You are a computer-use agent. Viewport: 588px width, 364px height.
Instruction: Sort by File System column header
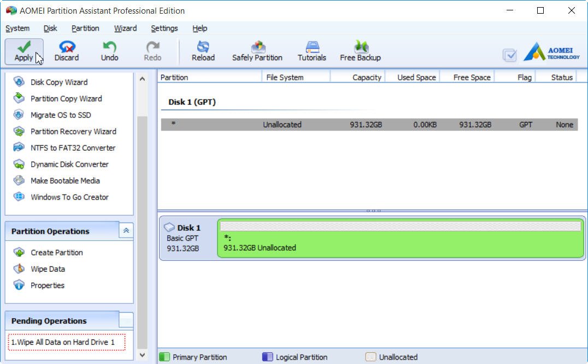coord(296,77)
